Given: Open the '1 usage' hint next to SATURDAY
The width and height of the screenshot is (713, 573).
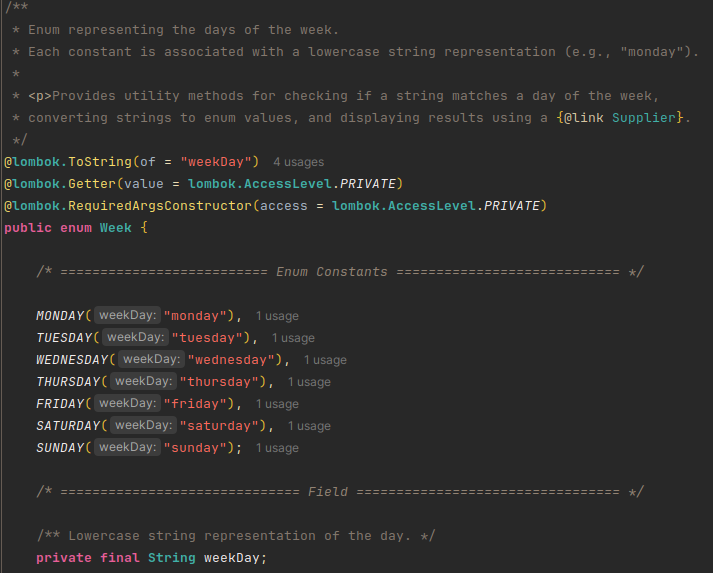Looking at the screenshot, I should [309, 426].
